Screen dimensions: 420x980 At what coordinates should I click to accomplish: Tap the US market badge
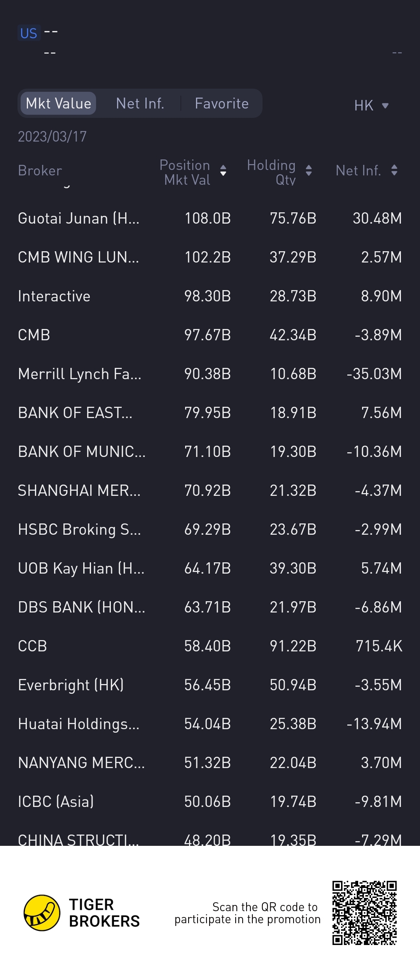point(29,33)
